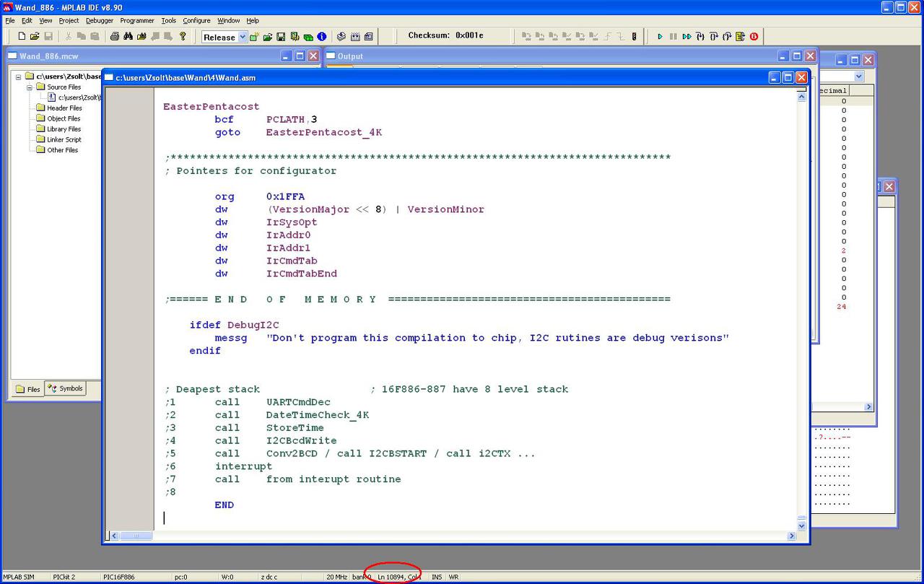Image resolution: width=924 pixels, height=584 pixels.
Task: Click the MPLAB SIM status bar entry
Action: [x=18, y=577]
